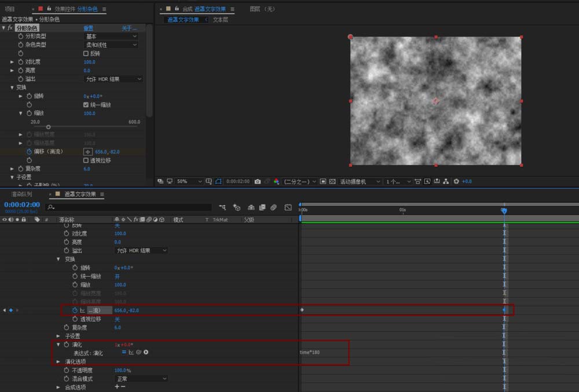Click the snapshot camera icon in the viewer
Image resolution: width=579 pixels, height=392 pixels.
[258, 181]
